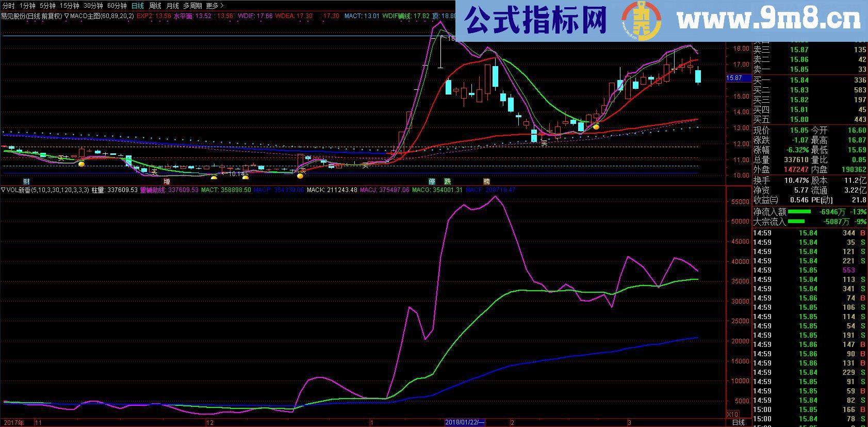Click the 跌 info marker icon
The image size is (868, 427).
tap(448, 182)
